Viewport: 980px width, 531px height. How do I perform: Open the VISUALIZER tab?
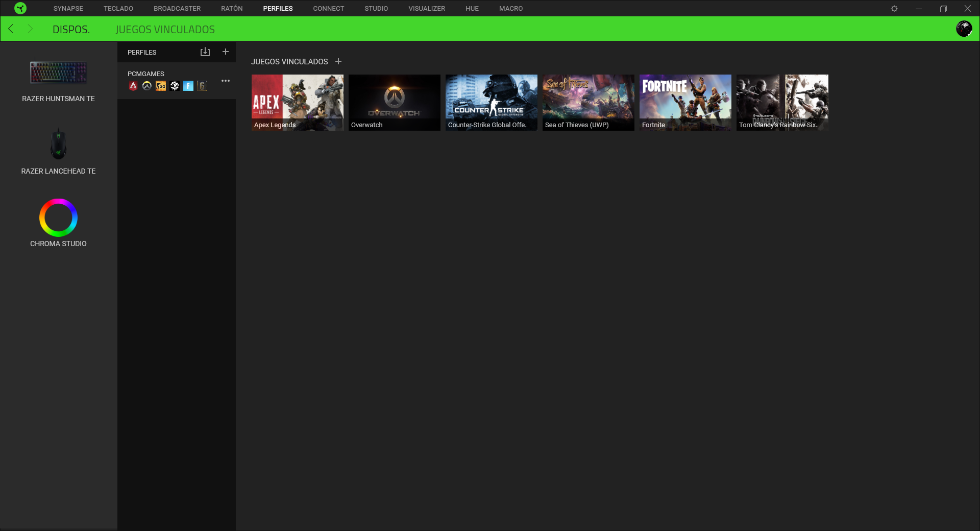point(427,9)
